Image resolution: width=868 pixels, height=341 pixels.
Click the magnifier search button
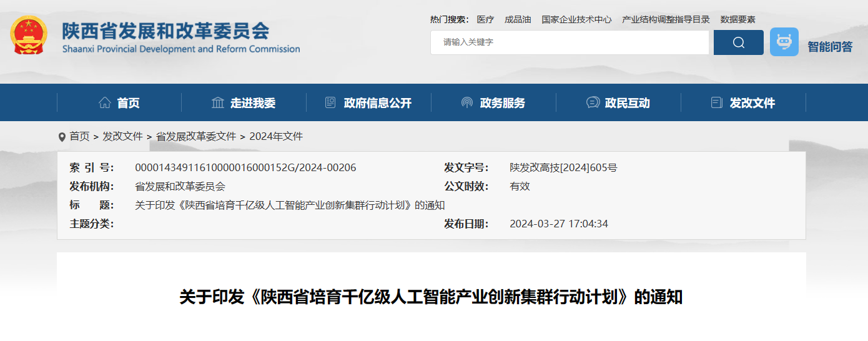tap(738, 42)
